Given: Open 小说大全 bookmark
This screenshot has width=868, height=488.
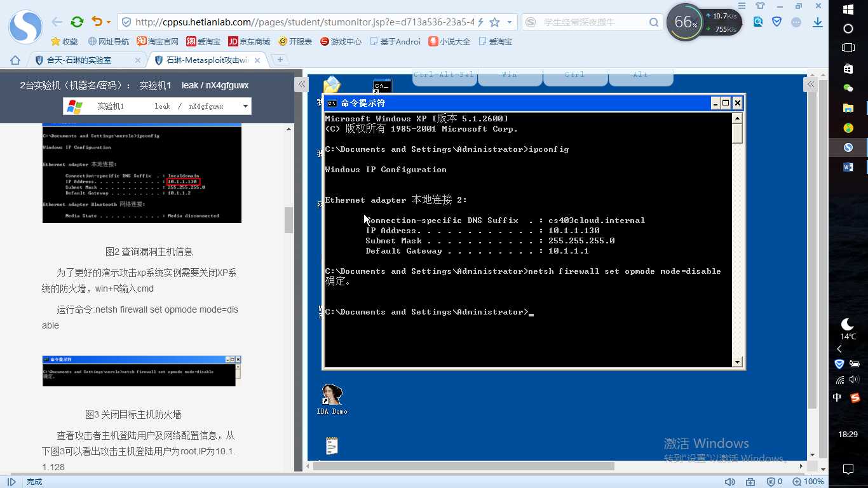Looking at the screenshot, I should point(449,41).
